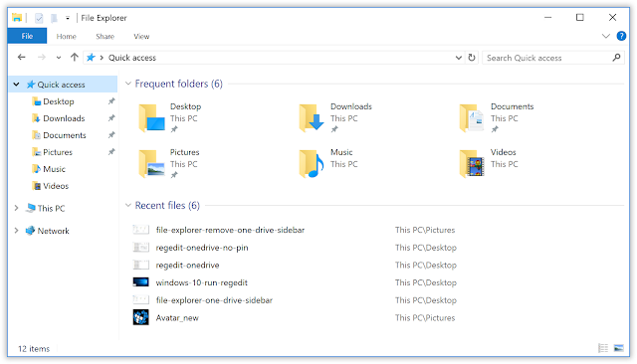Select the Desktop folder icon in Frequent folders

click(151, 118)
